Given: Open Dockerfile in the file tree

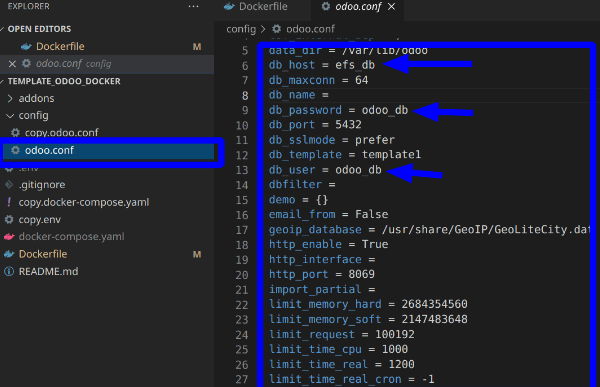Looking at the screenshot, I should tap(43, 254).
